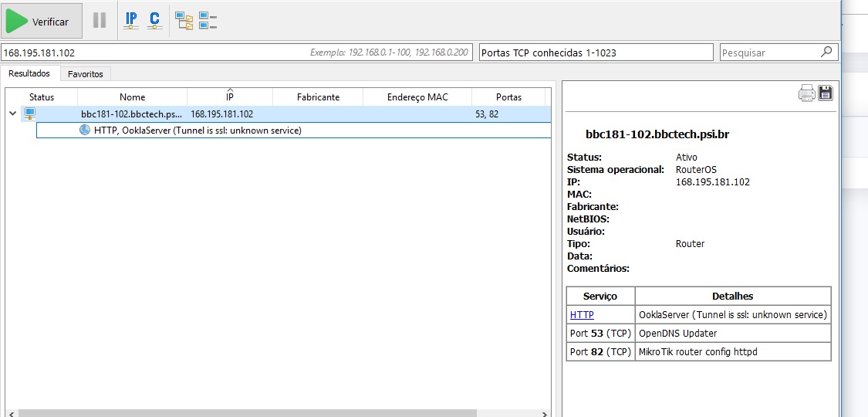
Task: Sort by the Fabricante column header
Action: pos(319,97)
